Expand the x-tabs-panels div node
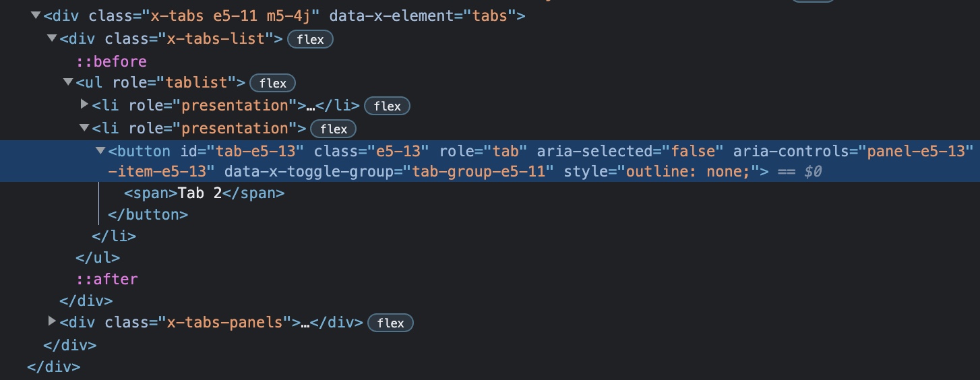The height and width of the screenshot is (380, 980). pyautogui.click(x=52, y=321)
